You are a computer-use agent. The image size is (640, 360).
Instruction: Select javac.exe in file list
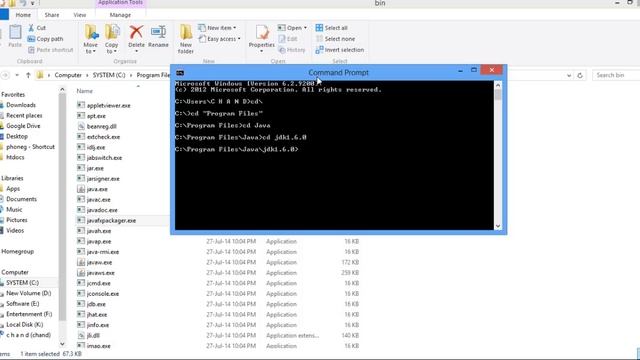point(98,200)
